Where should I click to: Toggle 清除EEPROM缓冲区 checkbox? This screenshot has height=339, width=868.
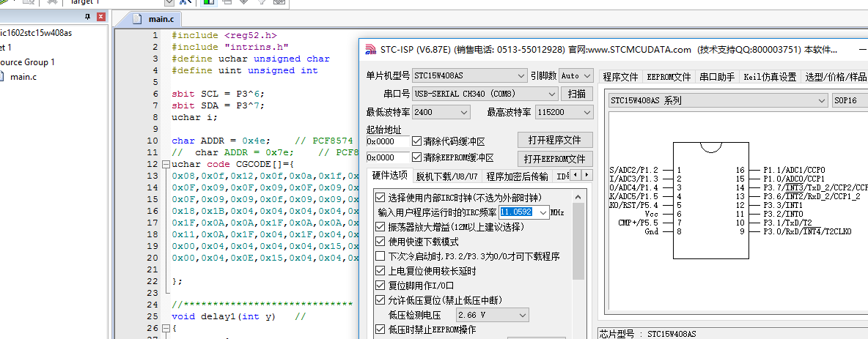click(417, 157)
